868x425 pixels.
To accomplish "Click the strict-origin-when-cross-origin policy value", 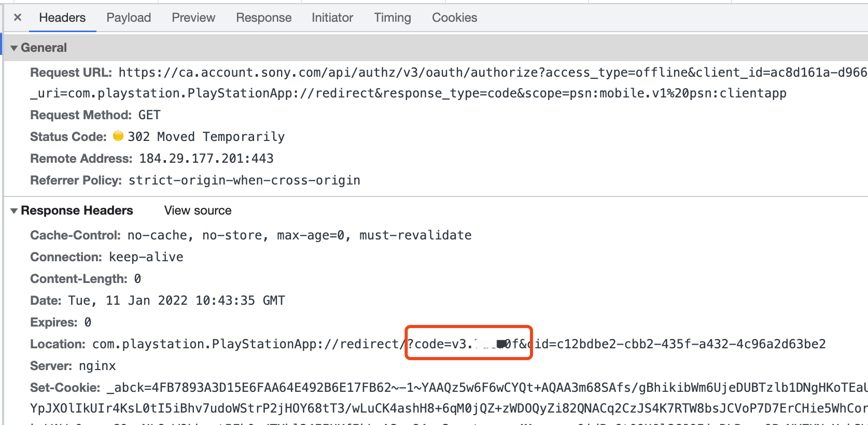I will 244,180.
